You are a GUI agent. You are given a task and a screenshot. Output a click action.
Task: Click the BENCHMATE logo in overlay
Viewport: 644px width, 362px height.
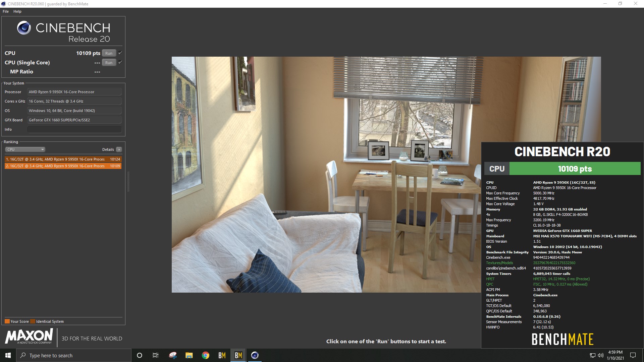coord(562,339)
